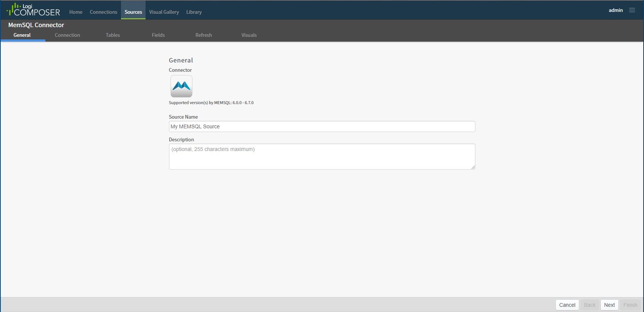The image size is (644, 312).
Task: Open the Connections menu item
Action: click(x=103, y=12)
